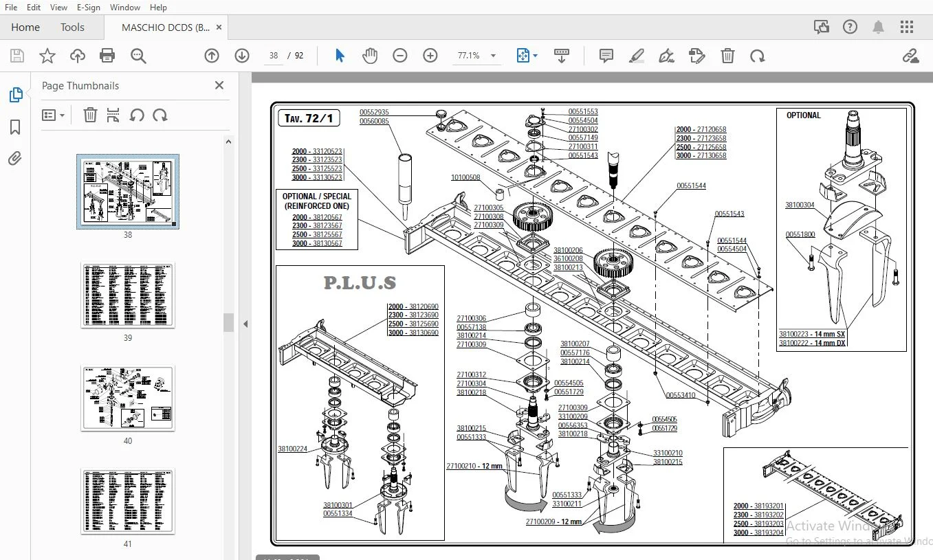Viewport: 933px width, 560px height.
Task: Select the page 41 thumbnail
Action: [x=128, y=501]
